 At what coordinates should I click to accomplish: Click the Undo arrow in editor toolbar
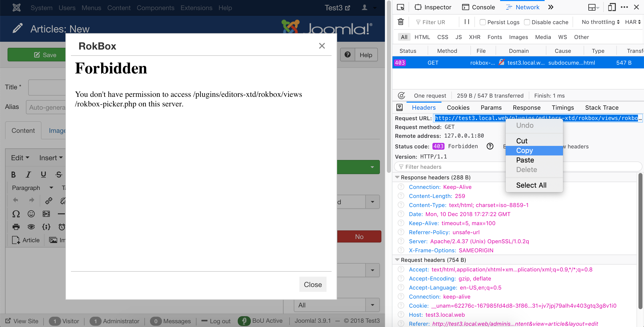click(16, 200)
